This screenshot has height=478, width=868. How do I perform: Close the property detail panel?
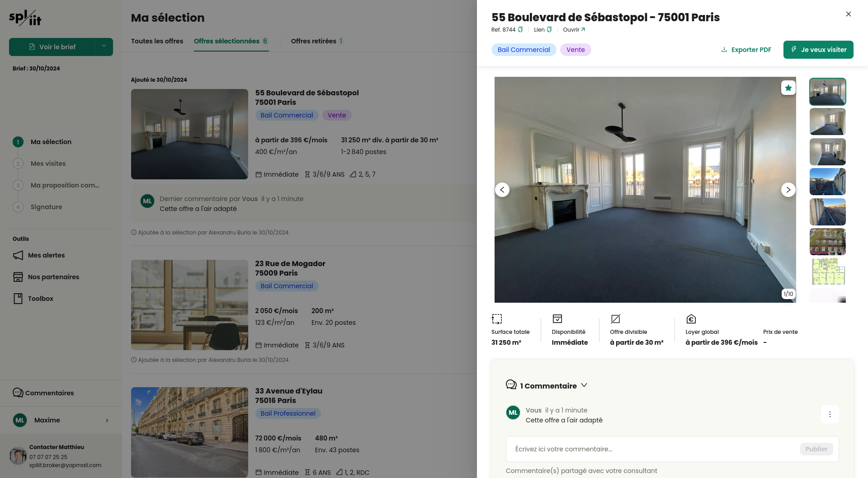pyautogui.click(x=849, y=14)
